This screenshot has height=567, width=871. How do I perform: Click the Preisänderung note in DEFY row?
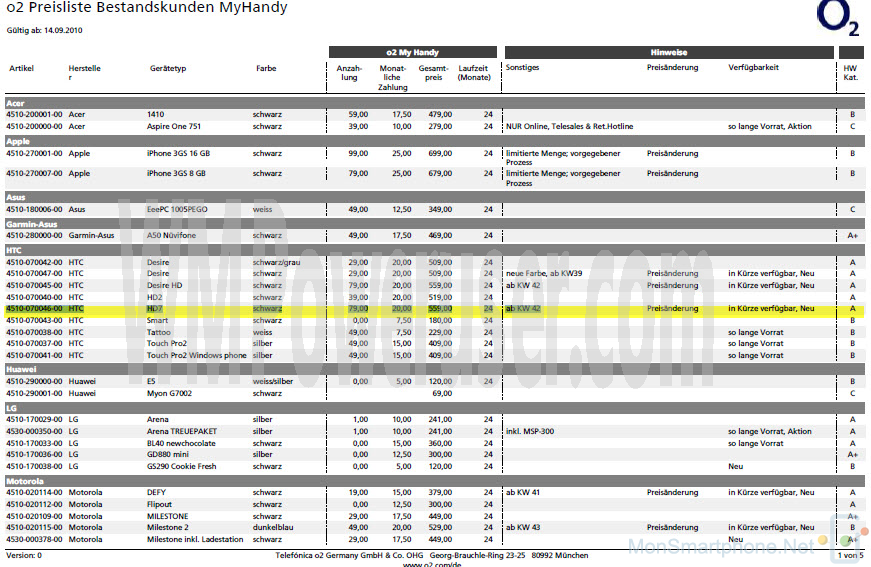pos(672,492)
